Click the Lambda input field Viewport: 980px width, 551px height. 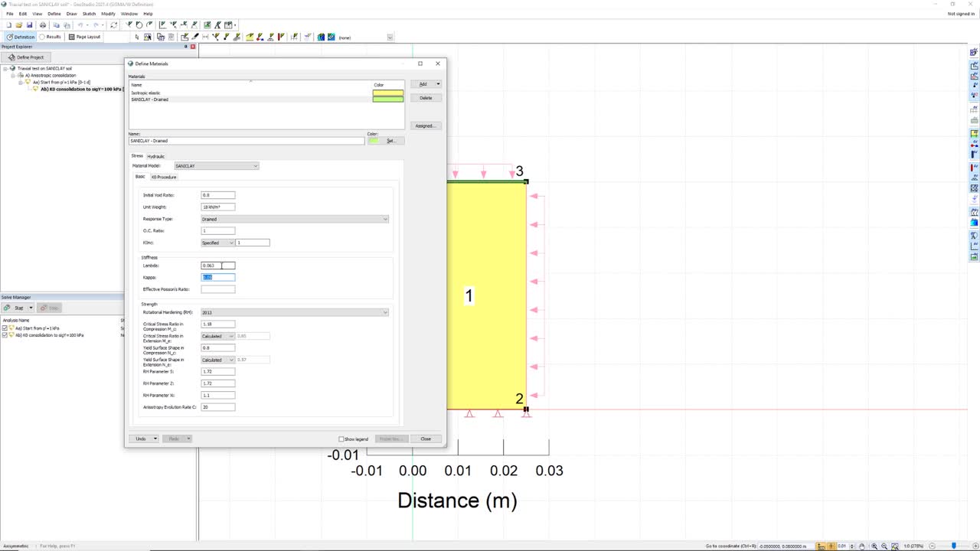(218, 266)
